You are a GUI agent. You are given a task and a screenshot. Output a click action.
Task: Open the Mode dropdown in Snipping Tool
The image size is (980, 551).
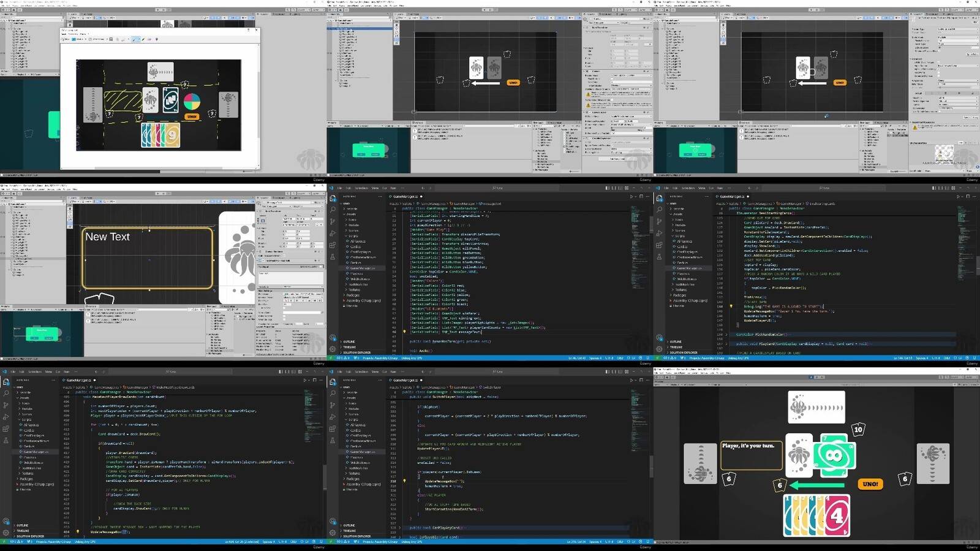pyautogui.click(x=80, y=39)
